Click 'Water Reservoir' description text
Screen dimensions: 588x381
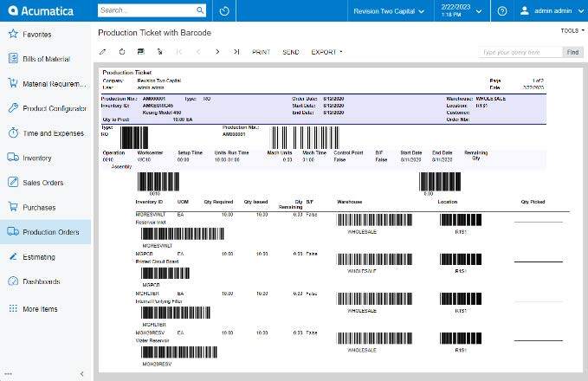click(152, 340)
